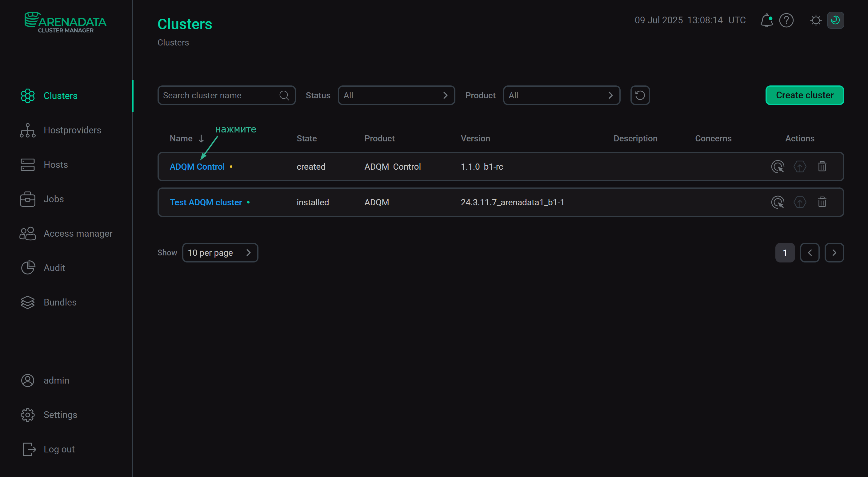Reset filters with the refresh icon
The height and width of the screenshot is (477, 868).
tap(640, 95)
